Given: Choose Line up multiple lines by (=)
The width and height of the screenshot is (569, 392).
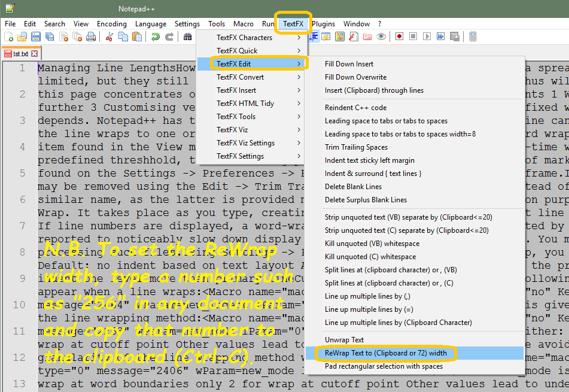Looking at the screenshot, I should tap(415, 309).
